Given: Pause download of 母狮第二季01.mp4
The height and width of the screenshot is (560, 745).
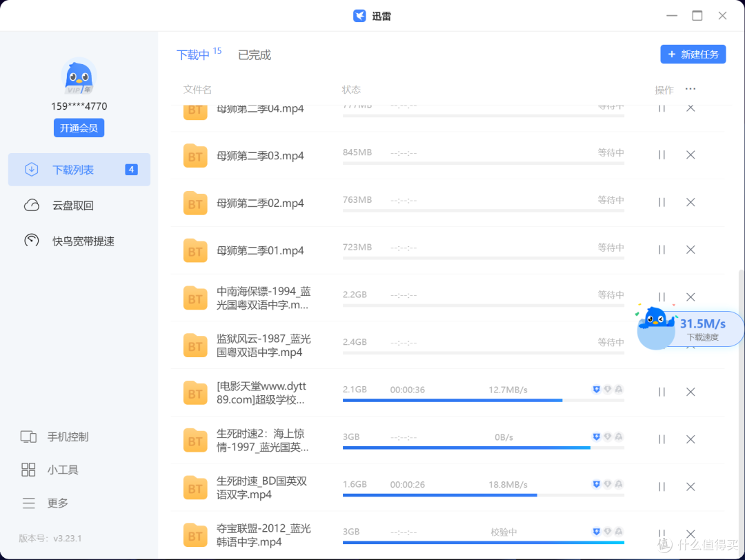Looking at the screenshot, I should 662,250.
